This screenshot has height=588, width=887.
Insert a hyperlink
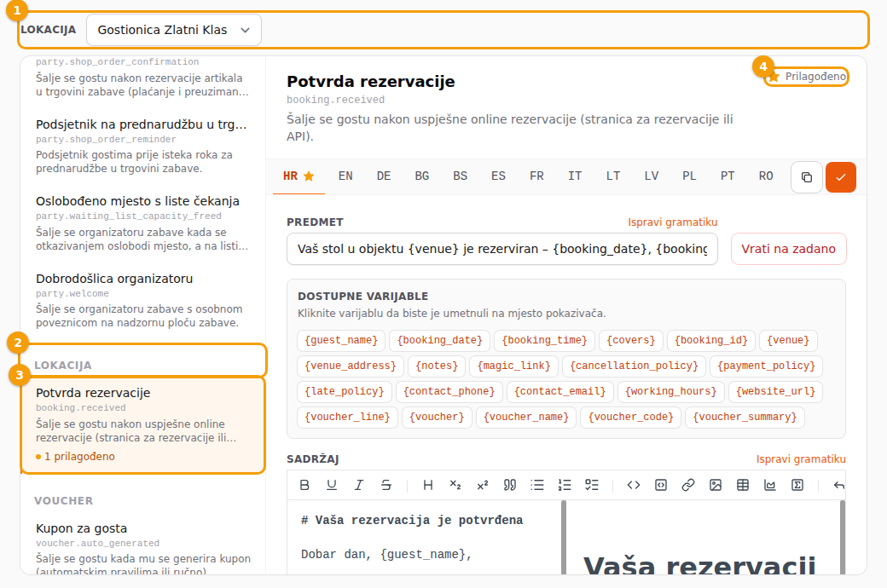point(688,485)
